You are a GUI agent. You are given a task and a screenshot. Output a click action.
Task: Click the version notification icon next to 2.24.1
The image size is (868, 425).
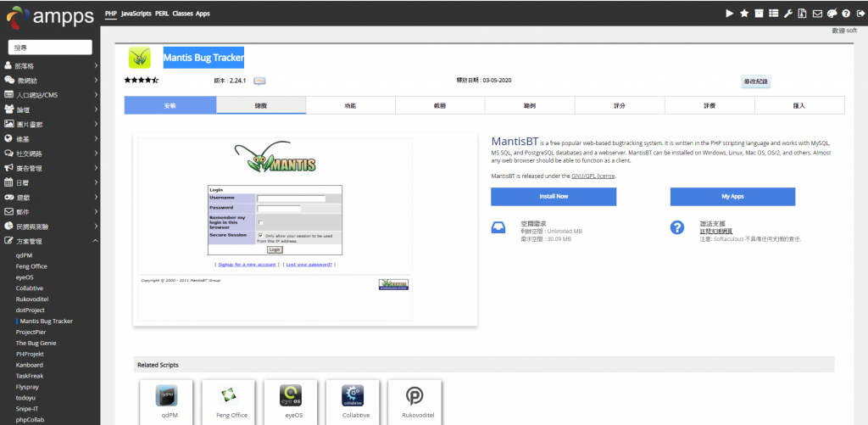point(259,81)
